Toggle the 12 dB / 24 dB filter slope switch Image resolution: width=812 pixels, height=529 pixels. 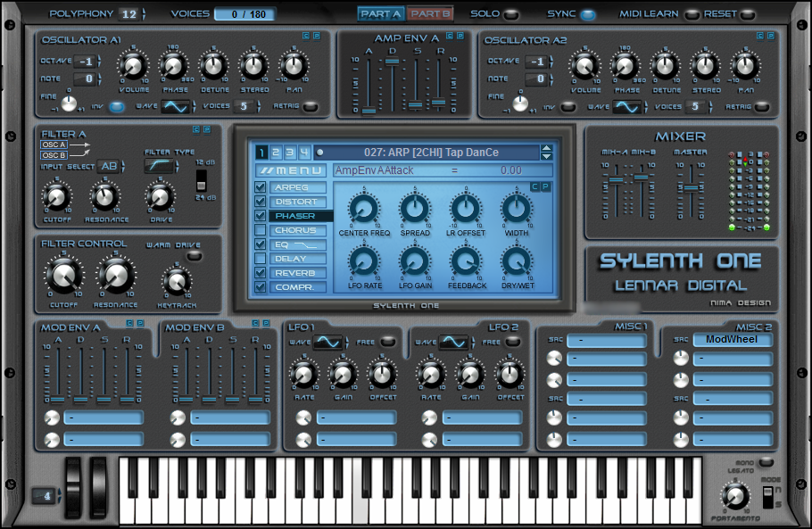tap(201, 180)
